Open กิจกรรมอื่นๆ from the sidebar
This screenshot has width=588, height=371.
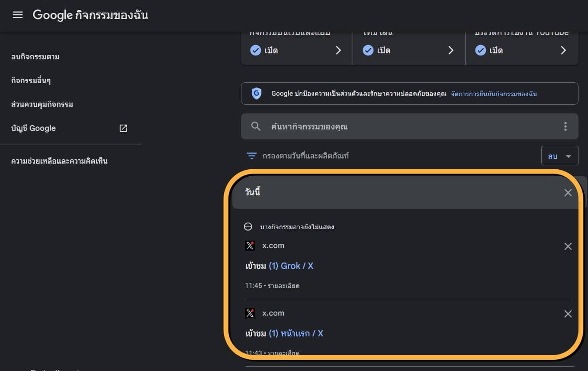(x=31, y=81)
